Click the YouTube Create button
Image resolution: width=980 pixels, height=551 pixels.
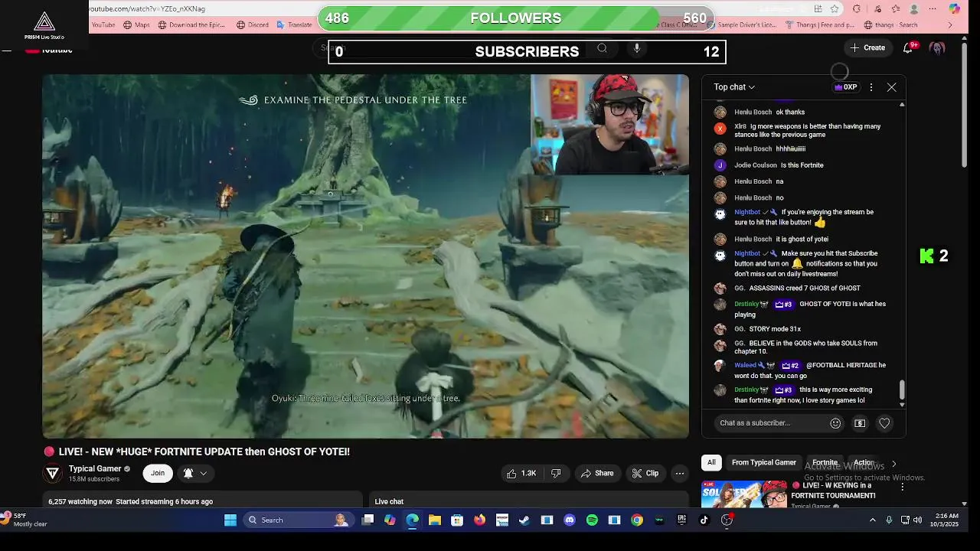[867, 47]
